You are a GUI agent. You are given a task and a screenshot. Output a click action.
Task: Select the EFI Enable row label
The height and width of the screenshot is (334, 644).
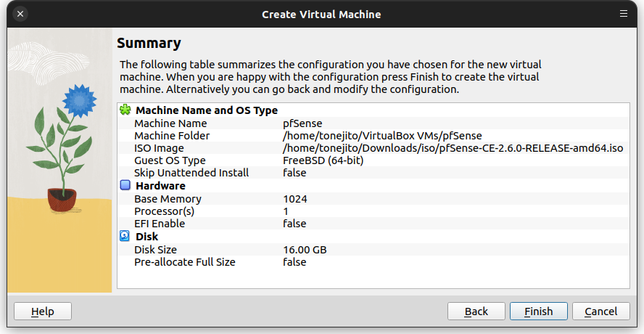pyautogui.click(x=160, y=224)
